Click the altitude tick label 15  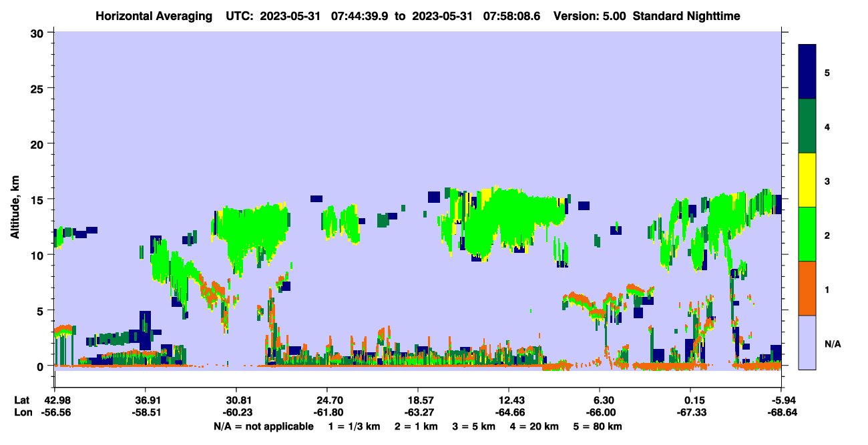click(39, 199)
